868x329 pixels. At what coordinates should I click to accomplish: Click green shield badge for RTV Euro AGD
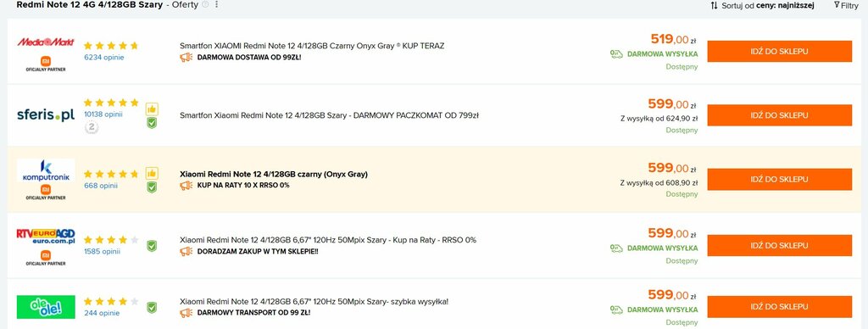tap(152, 246)
